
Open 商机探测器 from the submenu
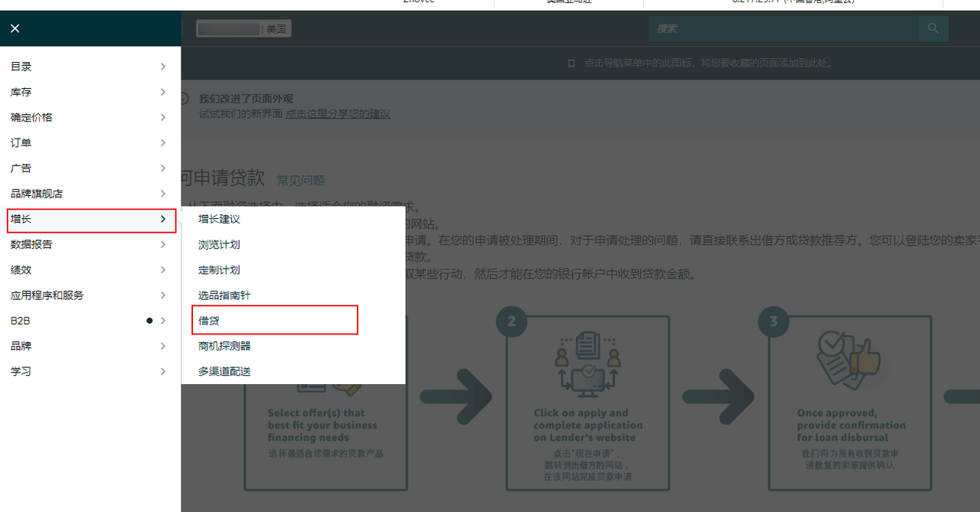[224, 346]
